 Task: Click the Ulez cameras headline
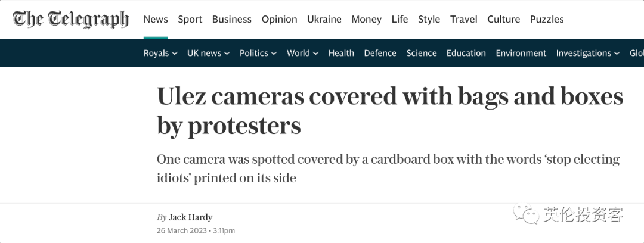tap(390, 111)
